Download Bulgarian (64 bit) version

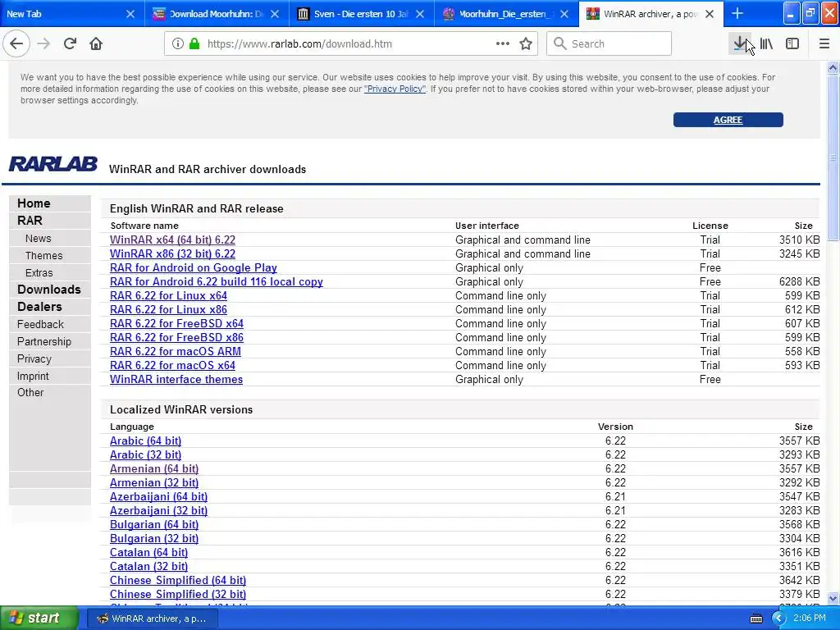[154, 524]
